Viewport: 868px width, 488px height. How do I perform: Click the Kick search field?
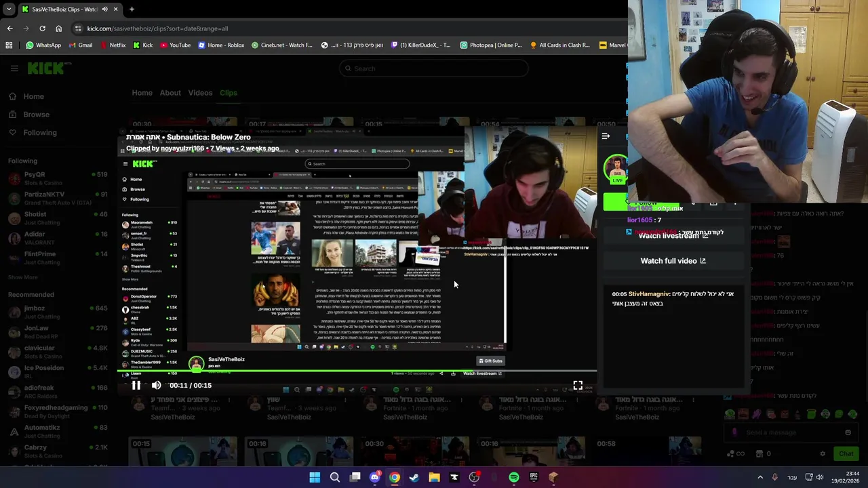click(x=434, y=68)
